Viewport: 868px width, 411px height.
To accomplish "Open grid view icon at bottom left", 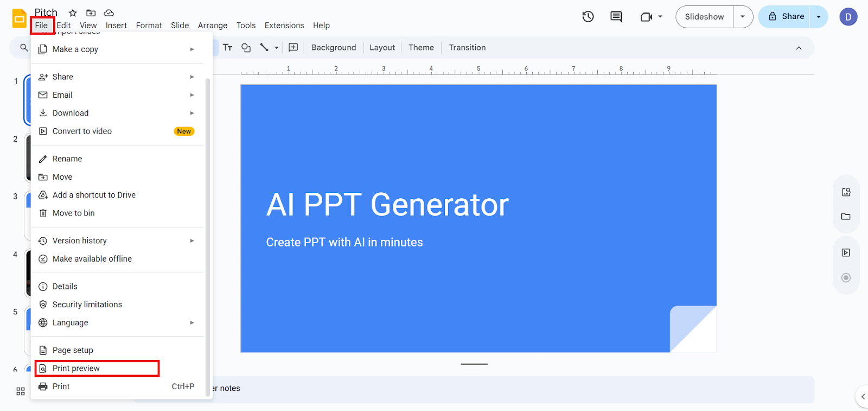I will tap(21, 391).
